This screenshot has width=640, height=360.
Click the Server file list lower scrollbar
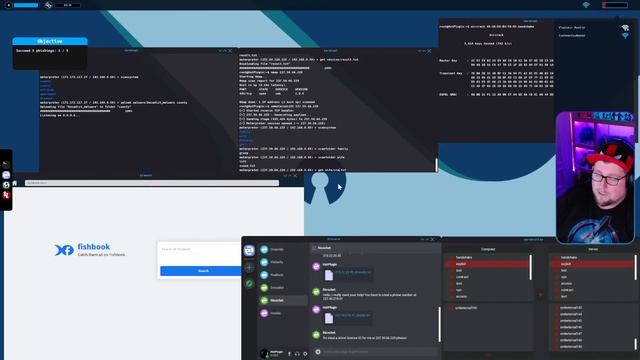(636, 344)
